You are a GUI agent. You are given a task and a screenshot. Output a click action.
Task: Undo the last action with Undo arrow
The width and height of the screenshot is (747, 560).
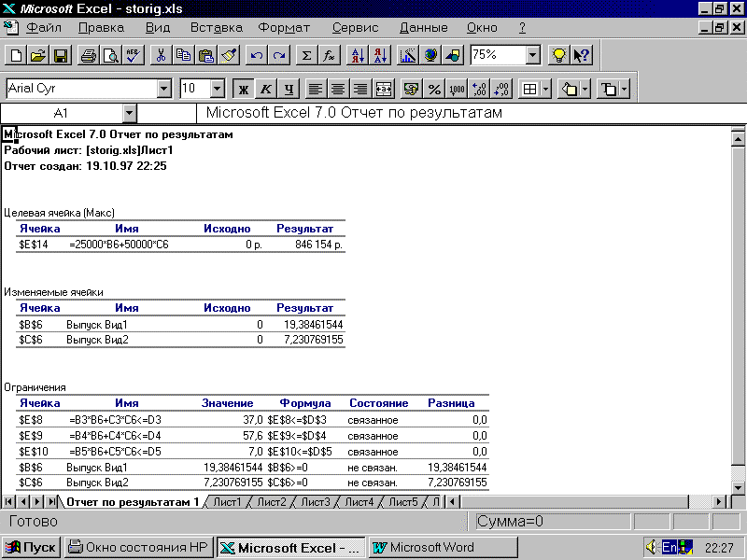257,56
